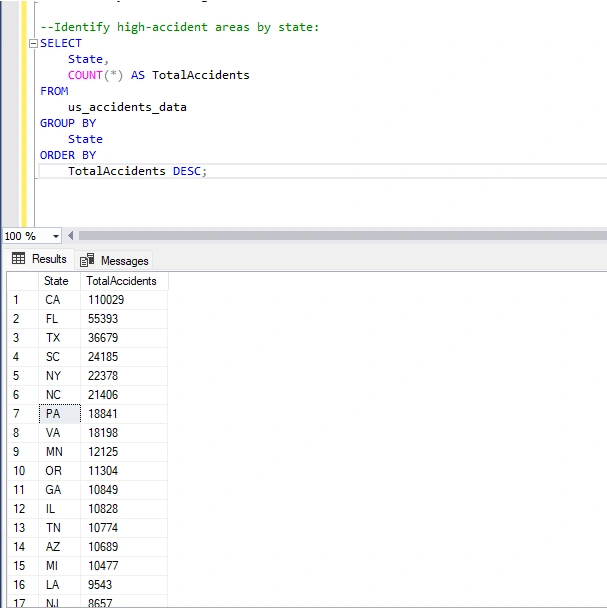Select the LA state cell
This screenshot has width=607, height=608.
[59, 585]
